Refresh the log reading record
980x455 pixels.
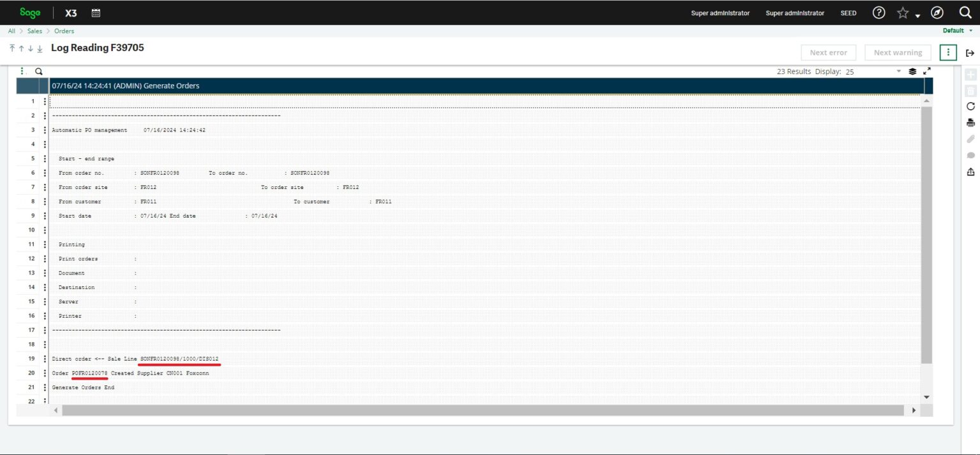[x=970, y=106]
